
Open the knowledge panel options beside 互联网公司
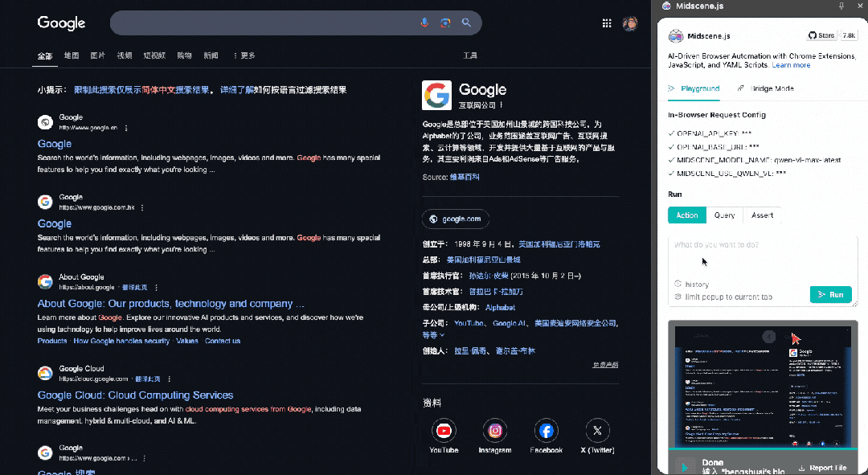pos(502,105)
